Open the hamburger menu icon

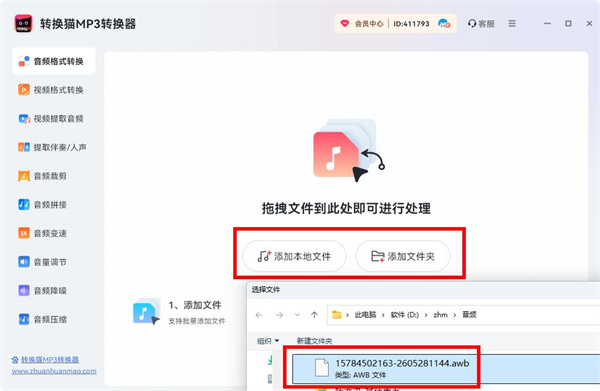512,24
